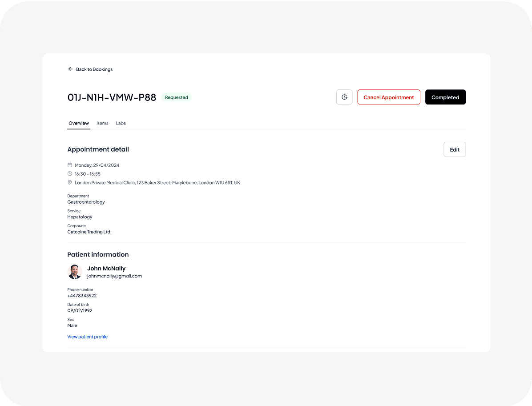Click the calendar icon beside appointment date
The height and width of the screenshot is (406, 532).
click(70, 165)
